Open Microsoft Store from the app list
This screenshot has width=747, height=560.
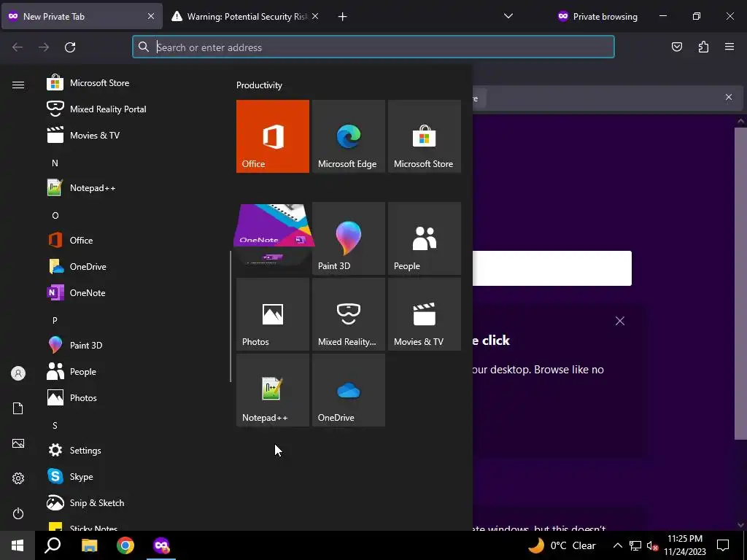pos(133,83)
